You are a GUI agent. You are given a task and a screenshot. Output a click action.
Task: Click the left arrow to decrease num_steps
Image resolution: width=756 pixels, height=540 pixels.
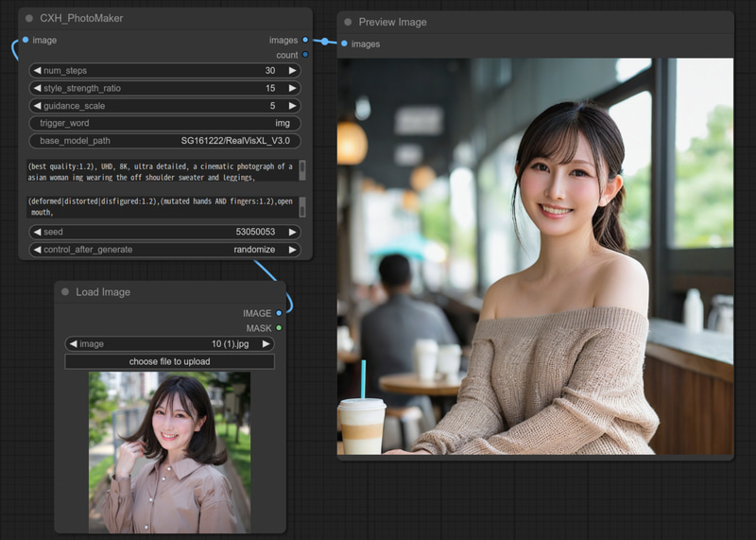click(37, 71)
